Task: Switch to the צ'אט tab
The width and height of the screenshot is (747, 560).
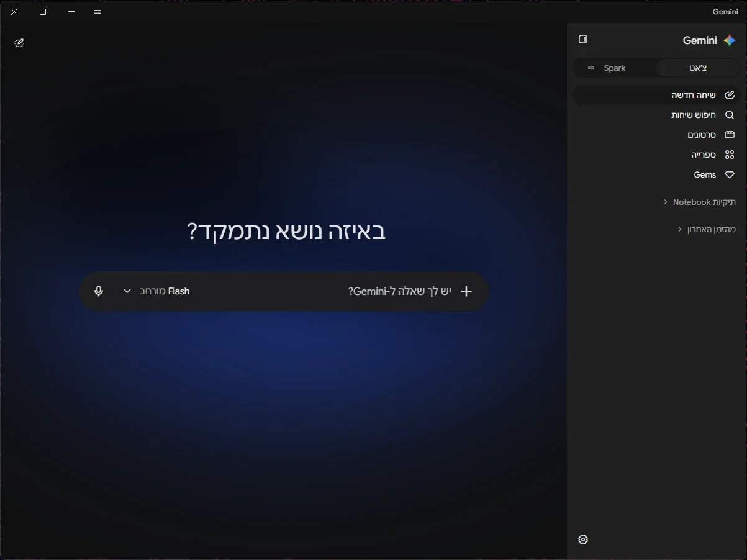Action: pos(697,68)
